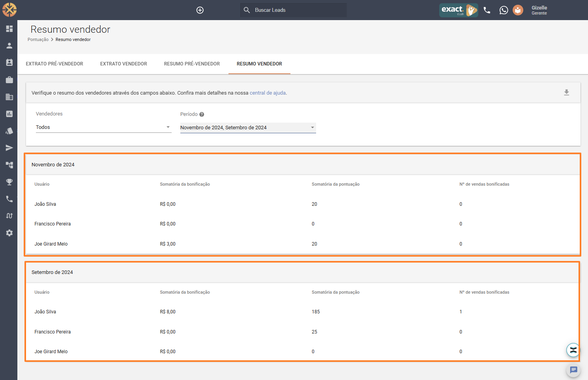The height and width of the screenshot is (380, 588).
Task: Switch to Extrato Vendedor tab
Action: [124, 64]
